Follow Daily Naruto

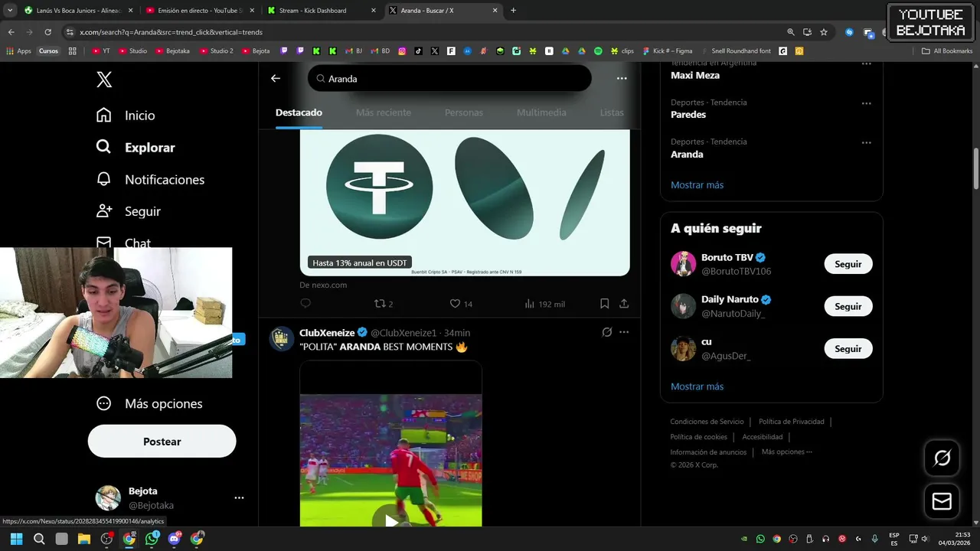pos(848,306)
